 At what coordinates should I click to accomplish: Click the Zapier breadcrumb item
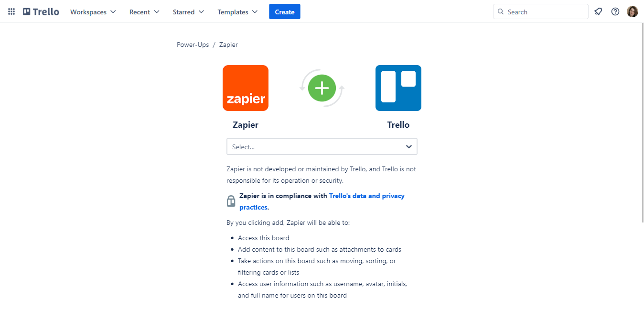[228, 44]
